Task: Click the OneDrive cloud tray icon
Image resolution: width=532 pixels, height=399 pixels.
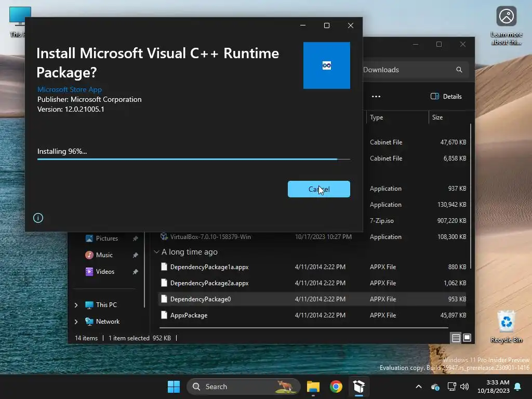Action: [x=435, y=387]
